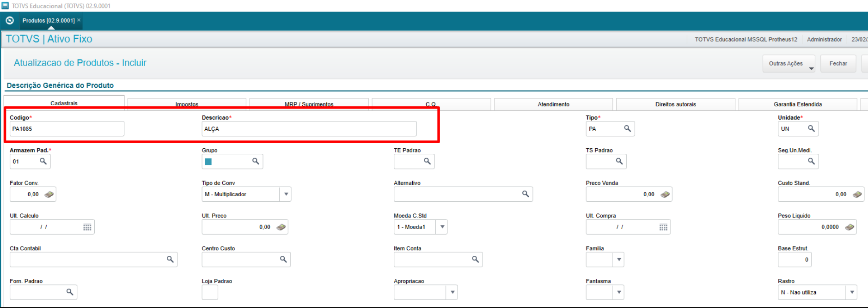The width and height of the screenshot is (868, 308).
Task: Open calculator icon for Preco Venda
Action: [x=665, y=194]
